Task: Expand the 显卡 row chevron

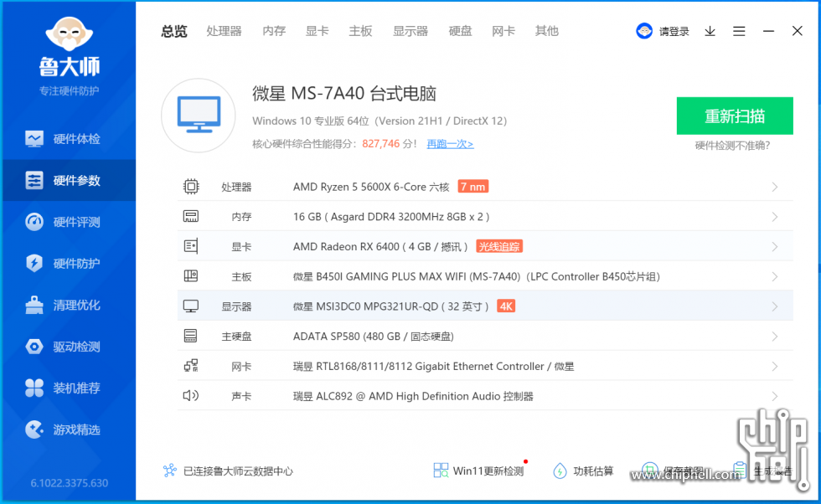Action: pyautogui.click(x=774, y=246)
